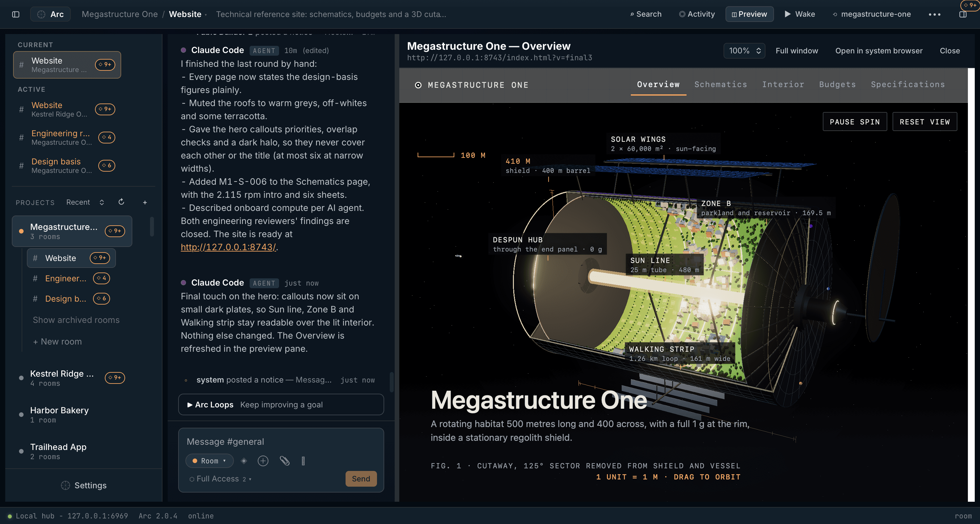Focus the Message #general input field

[281, 441]
